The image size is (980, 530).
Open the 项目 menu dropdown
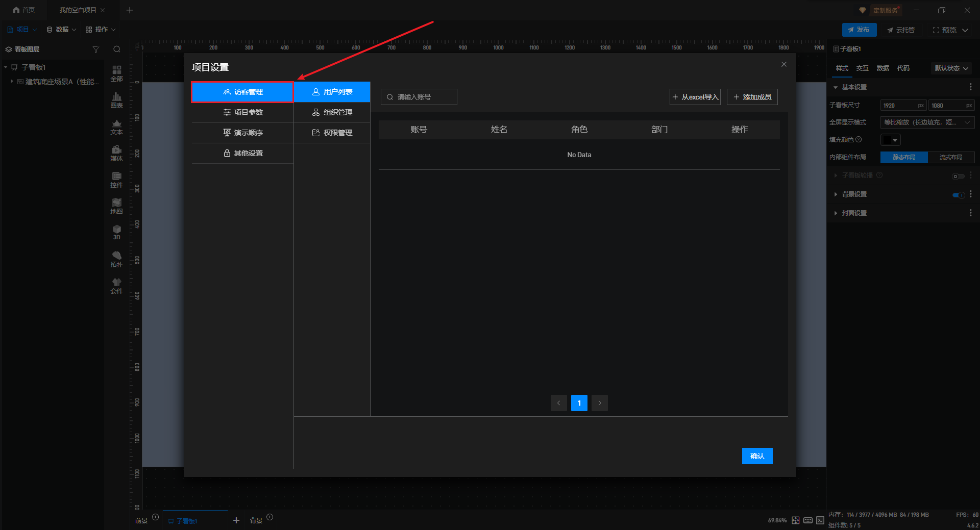pos(22,30)
